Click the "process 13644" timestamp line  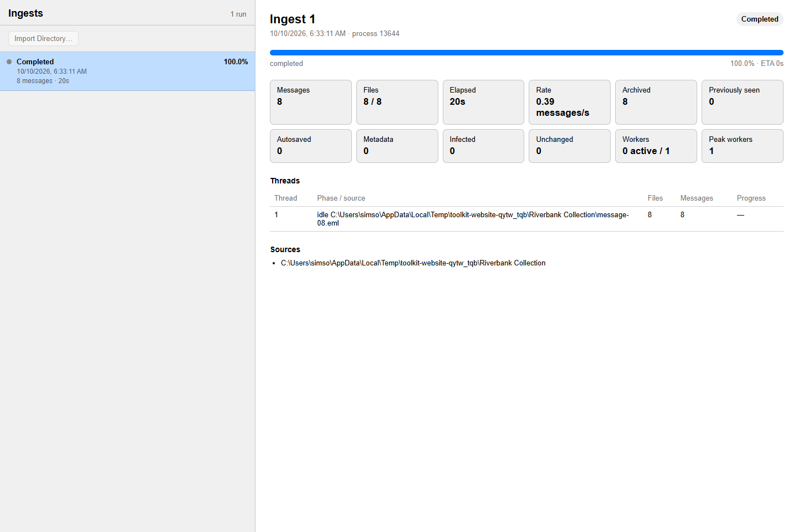[x=335, y=34]
